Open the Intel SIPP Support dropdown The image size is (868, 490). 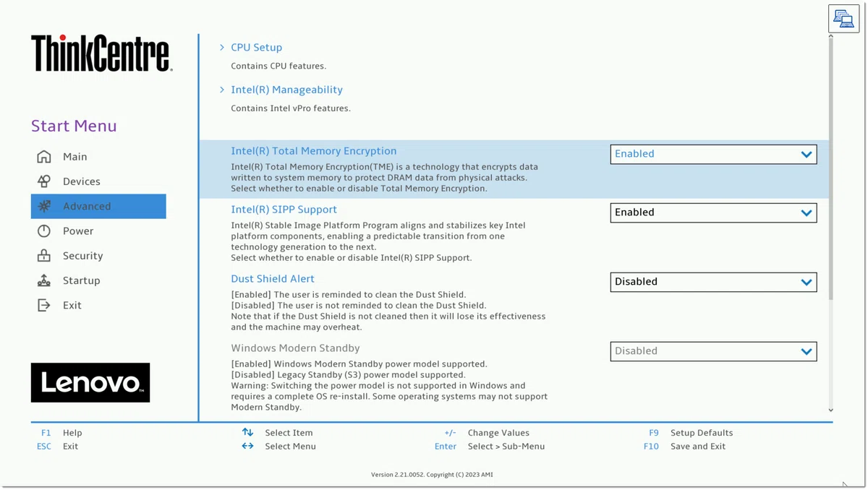pyautogui.click(x=713, y=212)
